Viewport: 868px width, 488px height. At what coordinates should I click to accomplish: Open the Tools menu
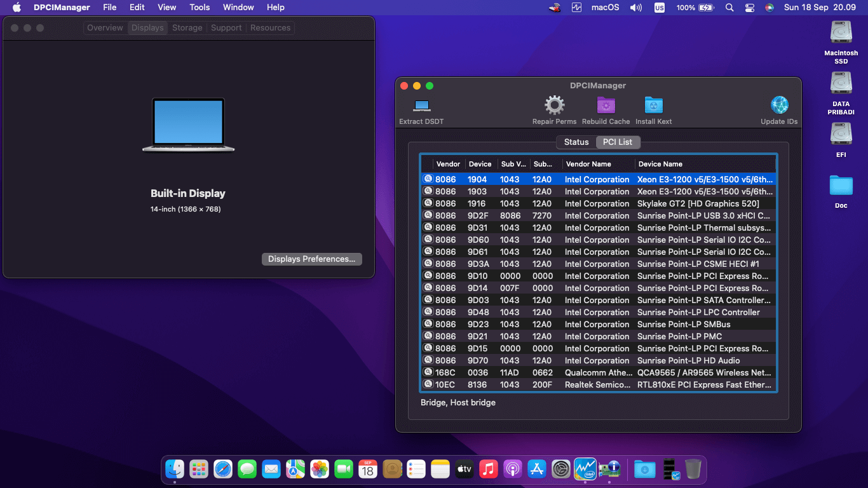click(x=200, y=8)
